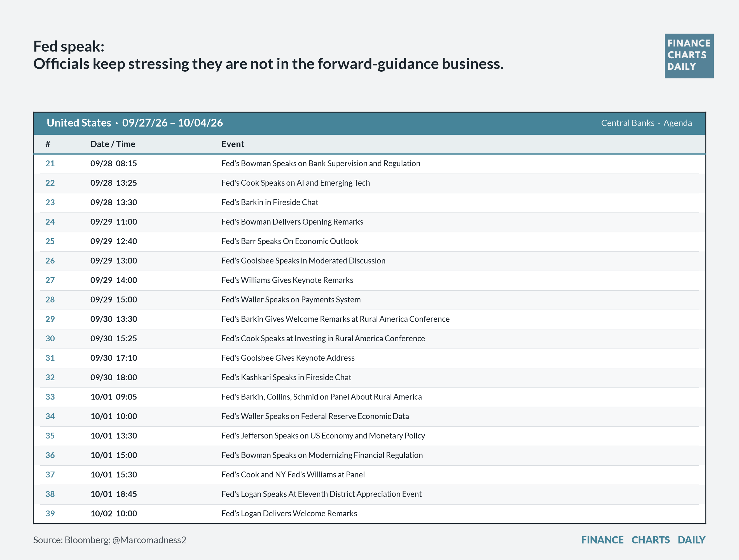Open row 21 Bowman Bank Supervision event
Image resolution: width=739 pixels, height=560 pixels.
coord(321,164)
